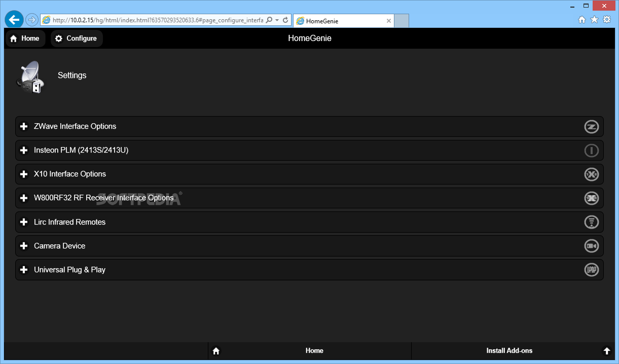Screen dimensions: 619x364
Task: Open browser tools gear icon
Action: [x=606, y=20]
